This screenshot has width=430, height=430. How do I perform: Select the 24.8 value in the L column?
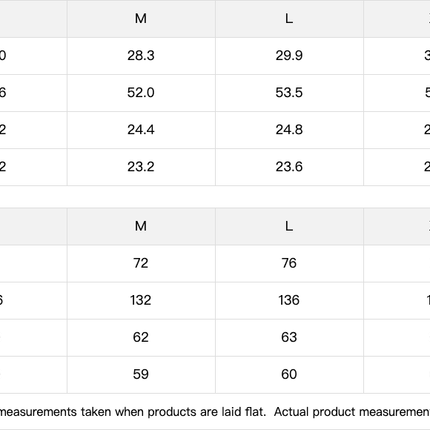click(x=289, y=130)
